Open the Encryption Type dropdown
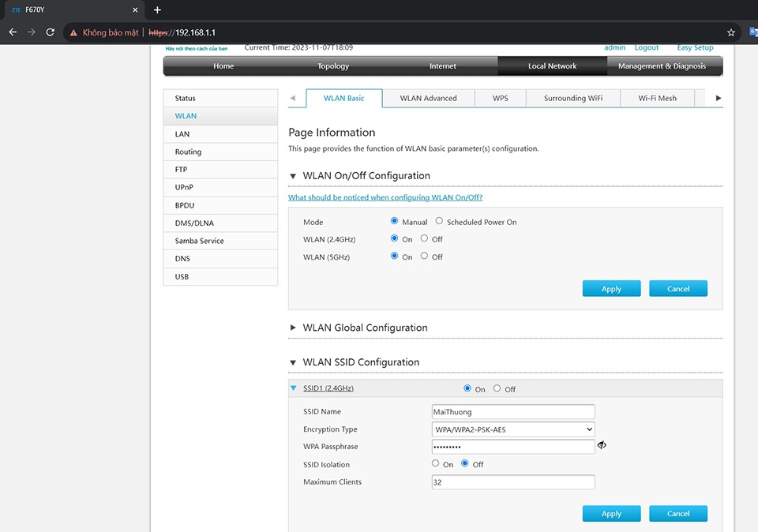This screenshot has width=758, height=532. click(x=513, y=429)
